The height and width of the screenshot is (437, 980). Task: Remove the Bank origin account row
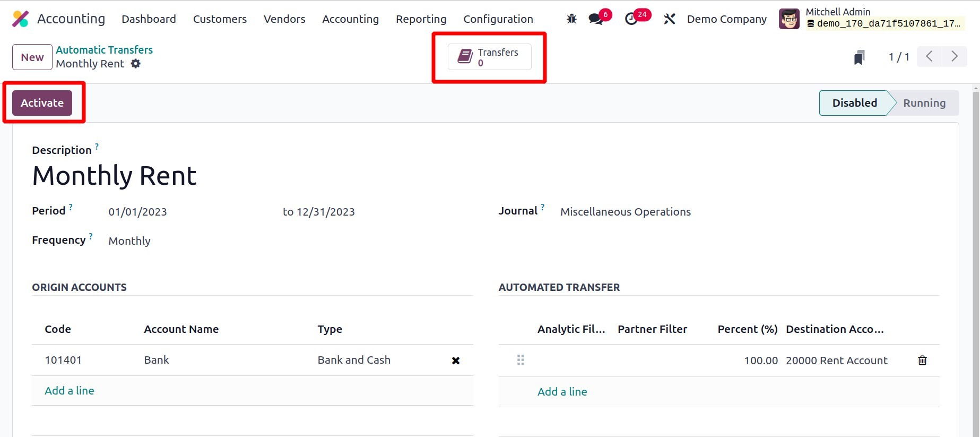455,361
